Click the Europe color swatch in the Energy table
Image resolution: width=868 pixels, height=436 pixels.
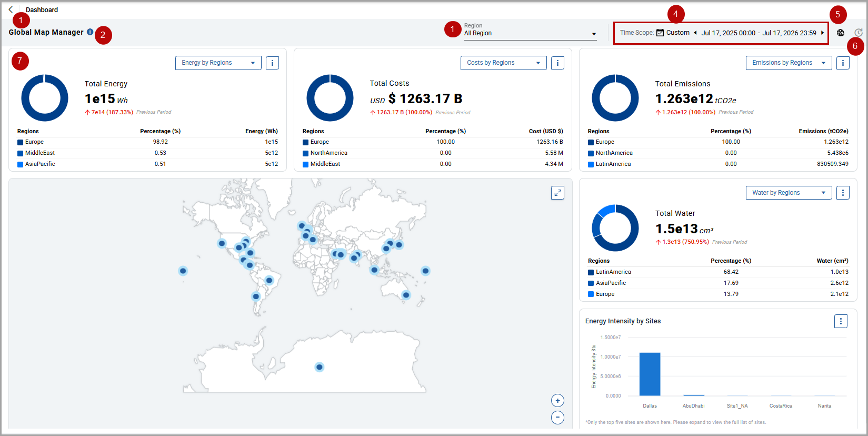coord(20,142)
